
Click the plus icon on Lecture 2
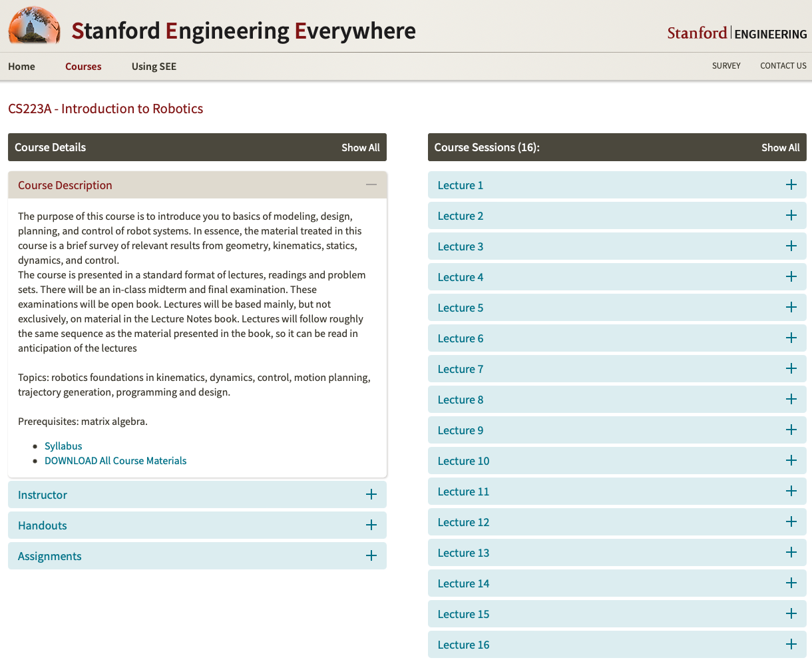coord(791,215)
